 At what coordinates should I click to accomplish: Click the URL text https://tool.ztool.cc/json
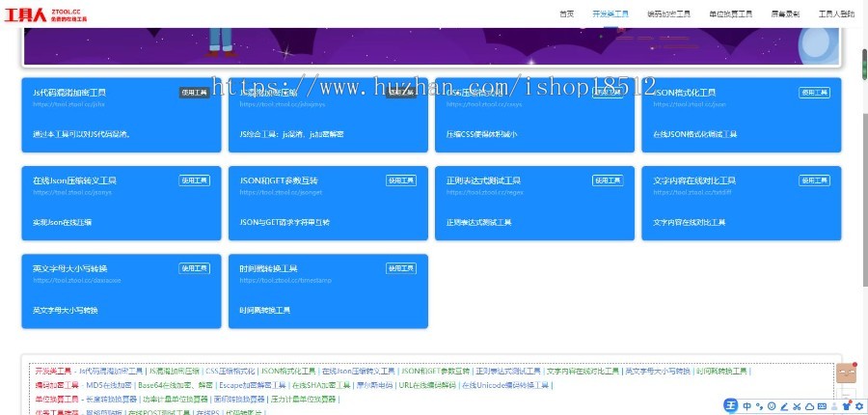point(690,104)
